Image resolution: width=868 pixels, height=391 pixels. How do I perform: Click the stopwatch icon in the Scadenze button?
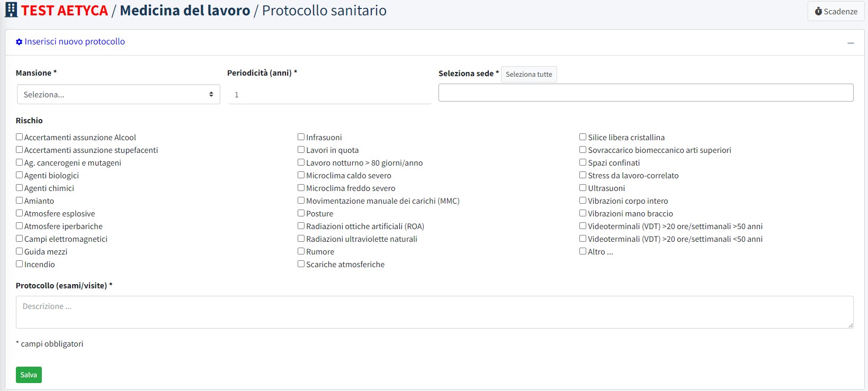point(818,11)
